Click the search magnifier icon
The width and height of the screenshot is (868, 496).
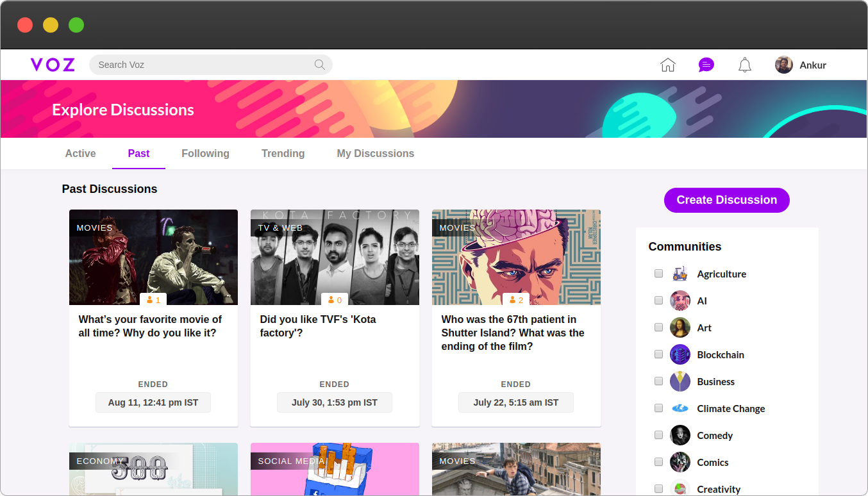[x=319, y=65]
